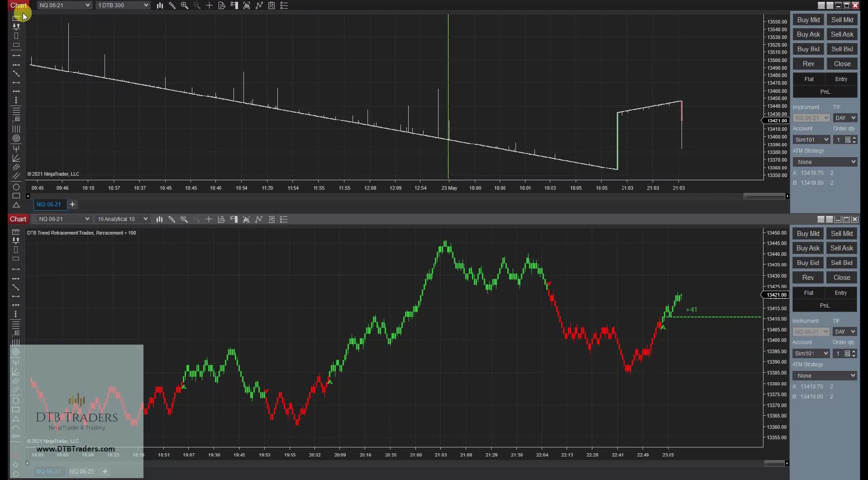The width and height of the screenshot is (868, 480).
Task: Toggle the Chart Trader panel visibility
Action: click(x=234, y=5)
